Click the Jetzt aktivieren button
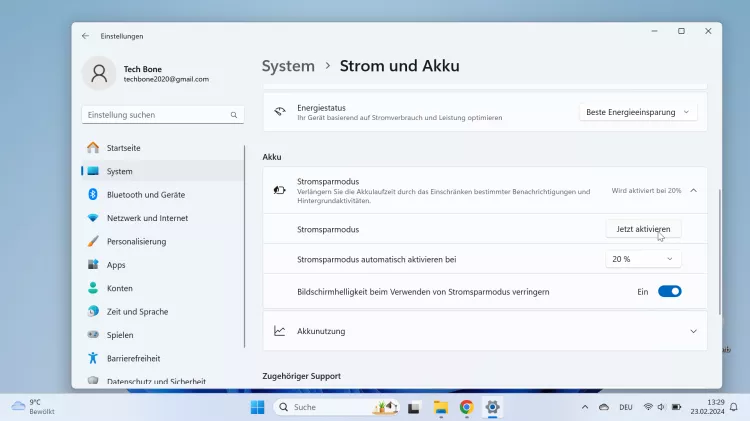The image size is (750, 421). [x=643, y=229]
